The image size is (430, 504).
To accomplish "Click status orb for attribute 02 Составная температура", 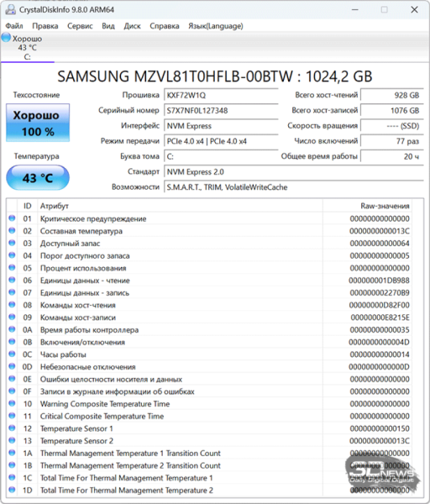I will (x=12, y=230).
